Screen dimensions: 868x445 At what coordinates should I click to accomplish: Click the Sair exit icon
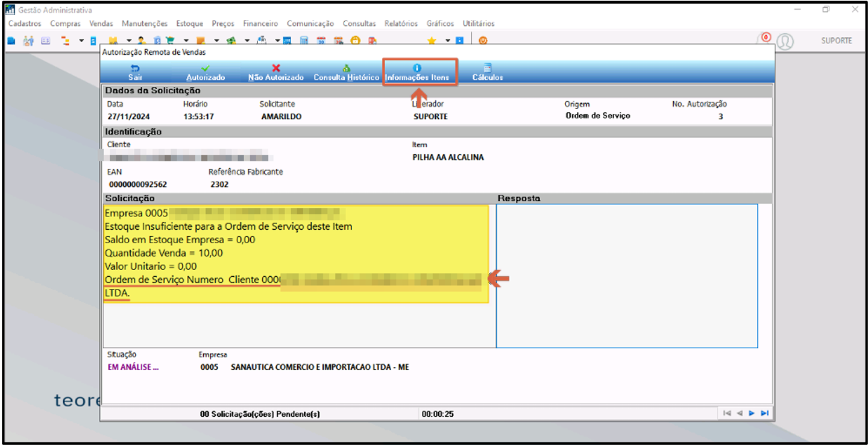pyautogui.click(x=136, y=68)
